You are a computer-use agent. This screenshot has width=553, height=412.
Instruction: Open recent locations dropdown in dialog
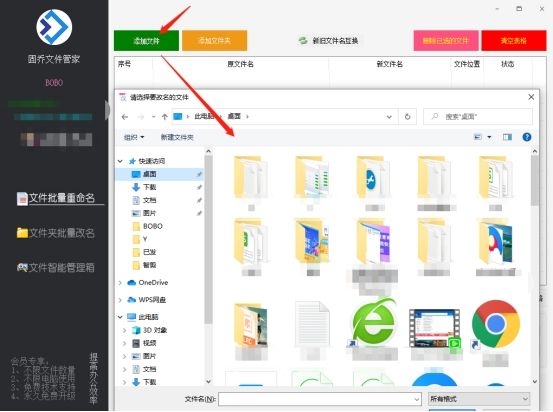pyautogui.click(x=153, y=117)
